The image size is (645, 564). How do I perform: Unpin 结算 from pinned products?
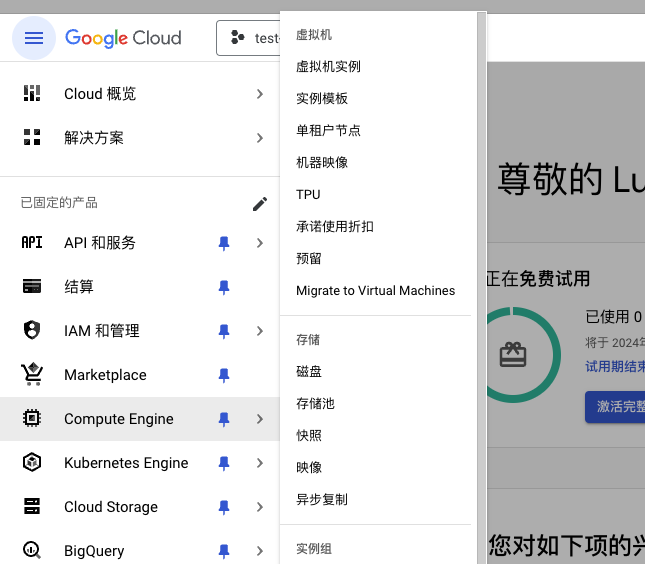tap(224, 287)
